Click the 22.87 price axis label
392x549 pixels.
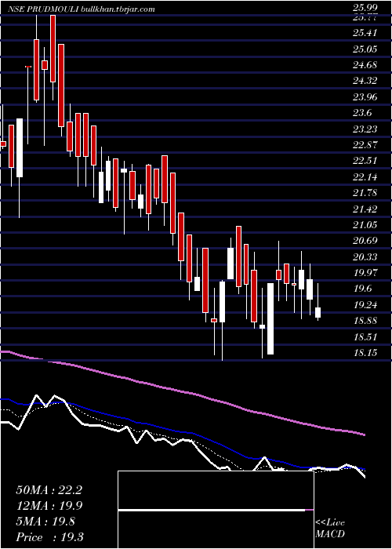365,145
